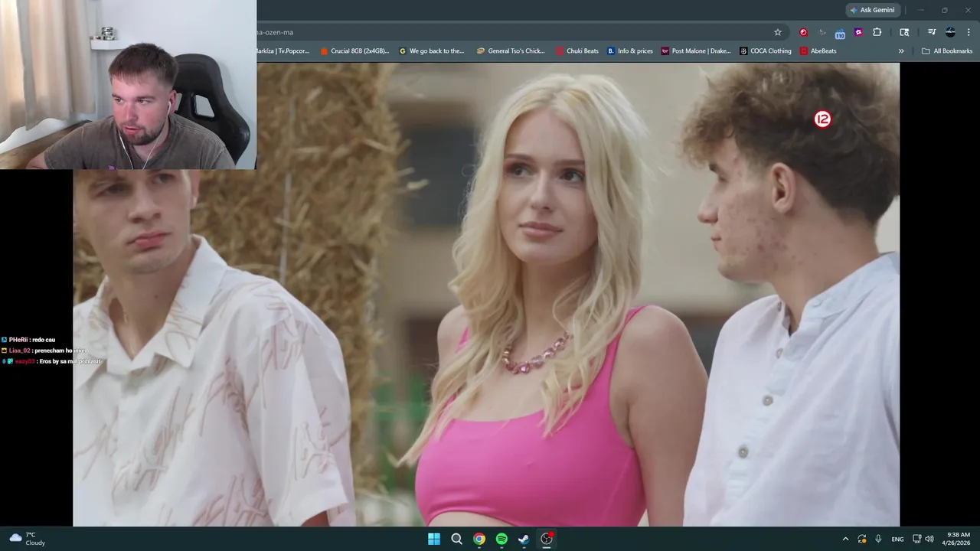Click the sync tray icon
The width and height of the screenshot is (980, 551).
[x=862, y=539]
